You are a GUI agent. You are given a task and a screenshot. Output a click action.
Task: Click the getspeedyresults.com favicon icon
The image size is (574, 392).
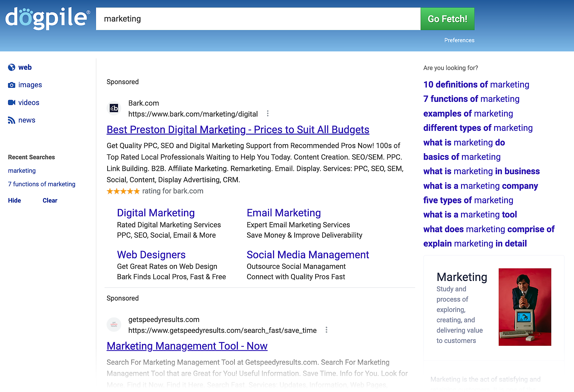click(114, 324)
